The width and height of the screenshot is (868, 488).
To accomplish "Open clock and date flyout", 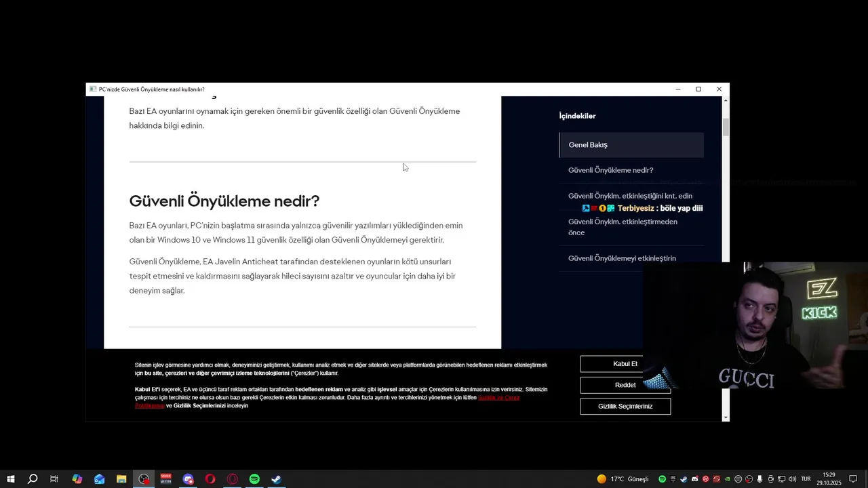I will point(829,479).
